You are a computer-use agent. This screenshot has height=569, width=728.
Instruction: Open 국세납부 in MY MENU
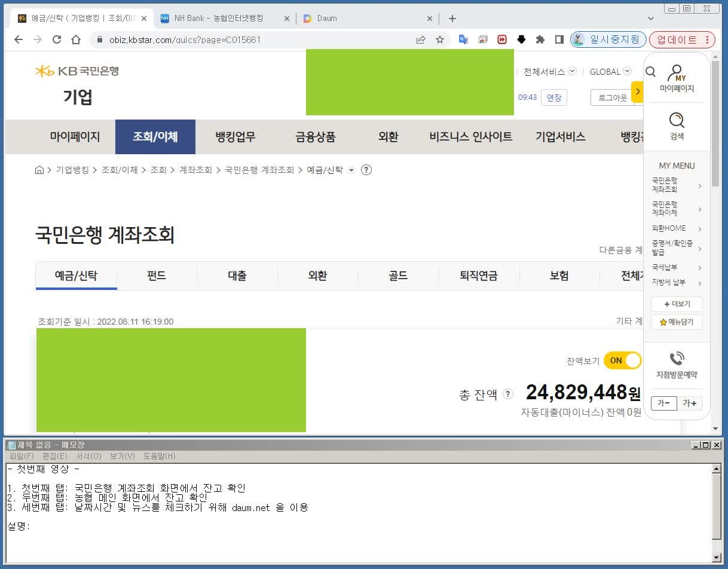tap(677, 267)
